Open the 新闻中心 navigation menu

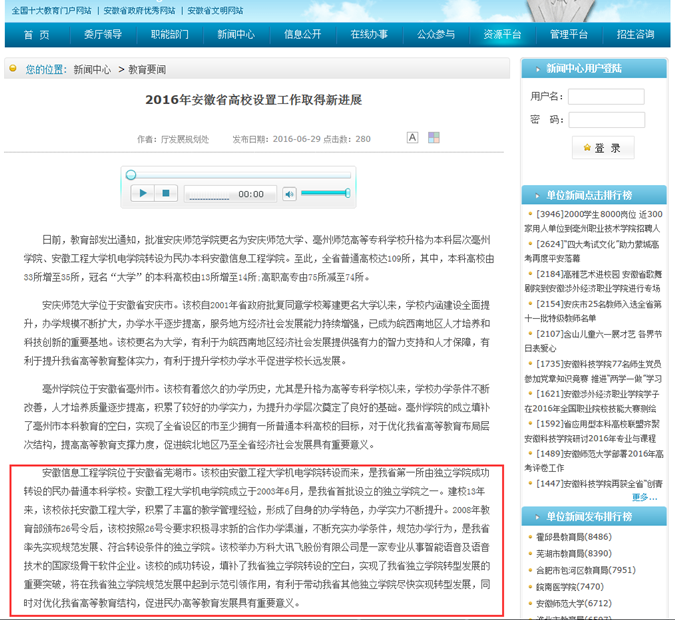click(x=236, y=34)
